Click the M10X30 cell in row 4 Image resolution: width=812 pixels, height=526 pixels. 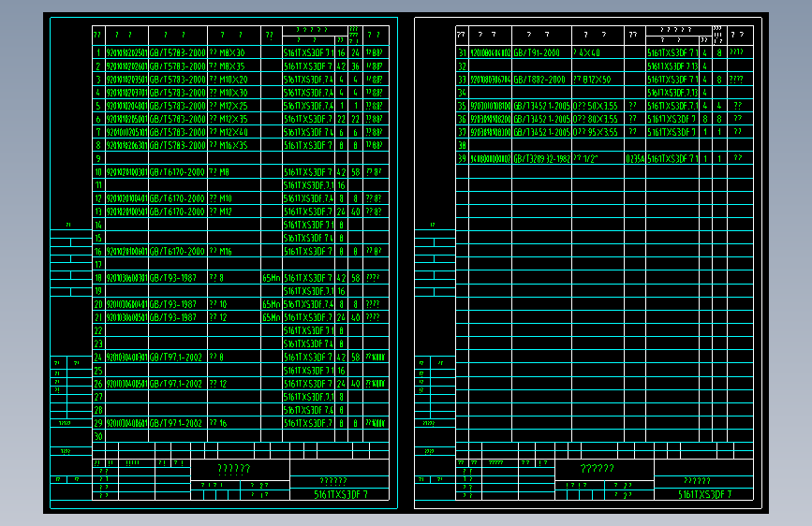(x=234, y=92)
